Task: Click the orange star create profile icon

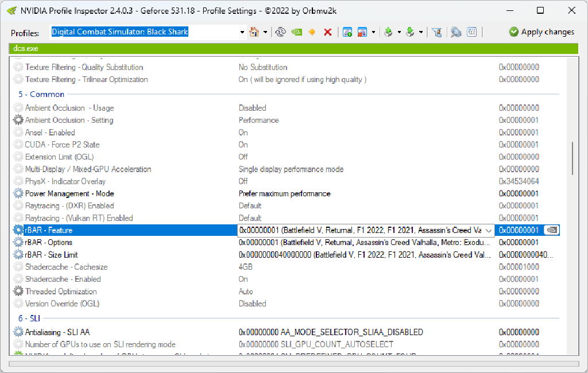Action: tap(312, 32)
